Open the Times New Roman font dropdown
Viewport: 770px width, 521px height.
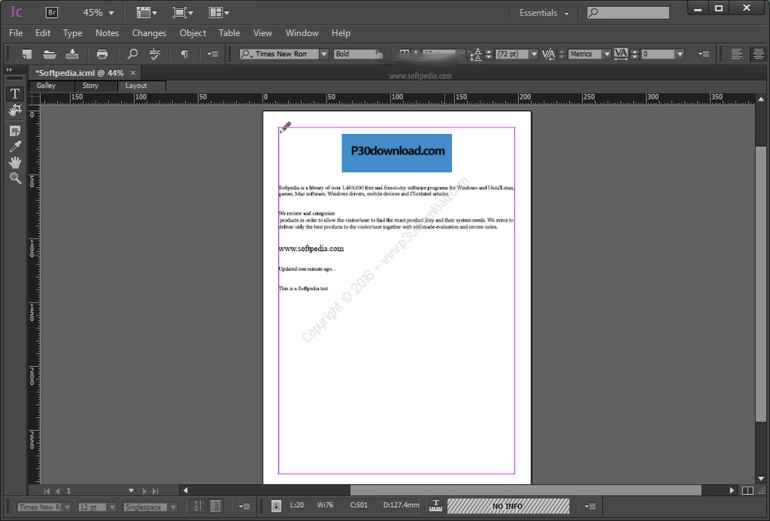[283, 54]
